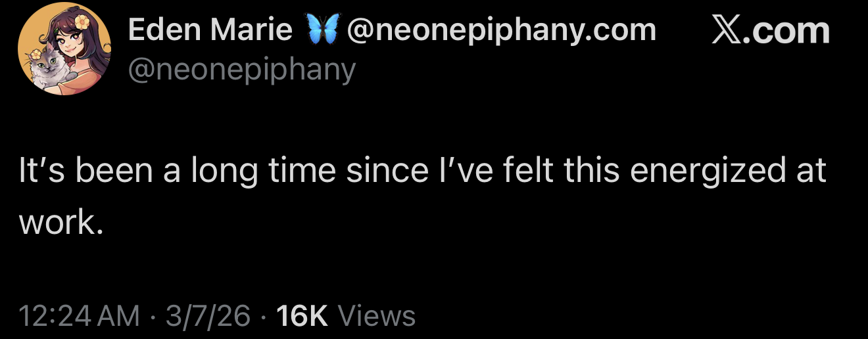
Task: Open the Eden Marie display name
Action: tap(210, 30)
